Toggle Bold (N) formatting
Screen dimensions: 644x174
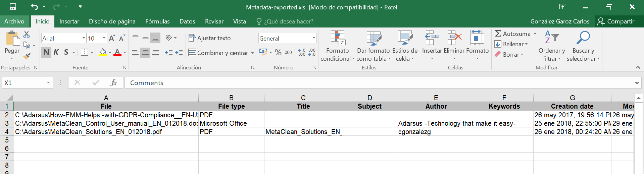tap(46, 52)
